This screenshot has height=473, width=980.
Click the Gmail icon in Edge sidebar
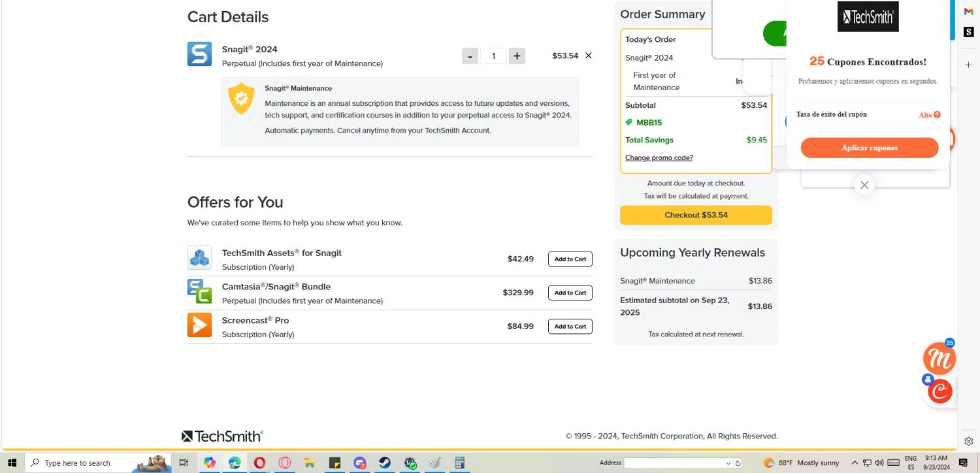pyautogui.click(x=968, y=12)
